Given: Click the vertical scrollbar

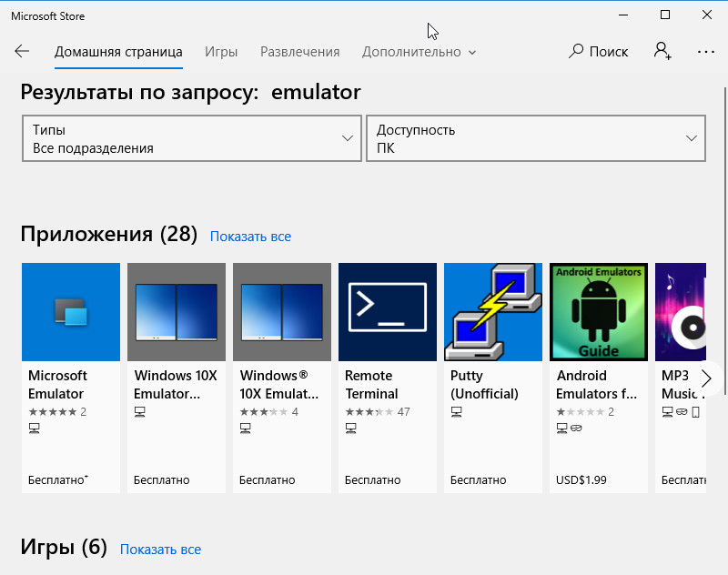Looking at the screenshot, I should tap(725, 241).
